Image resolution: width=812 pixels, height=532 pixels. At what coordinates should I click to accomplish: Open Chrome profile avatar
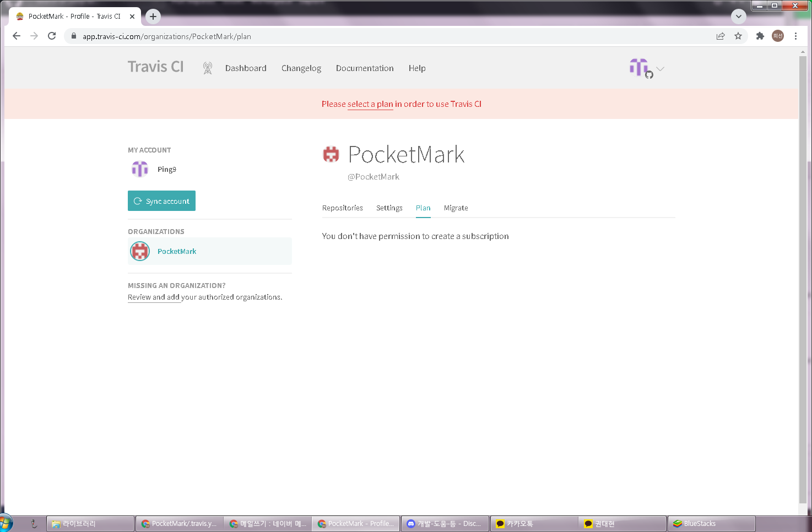[778, 36]
